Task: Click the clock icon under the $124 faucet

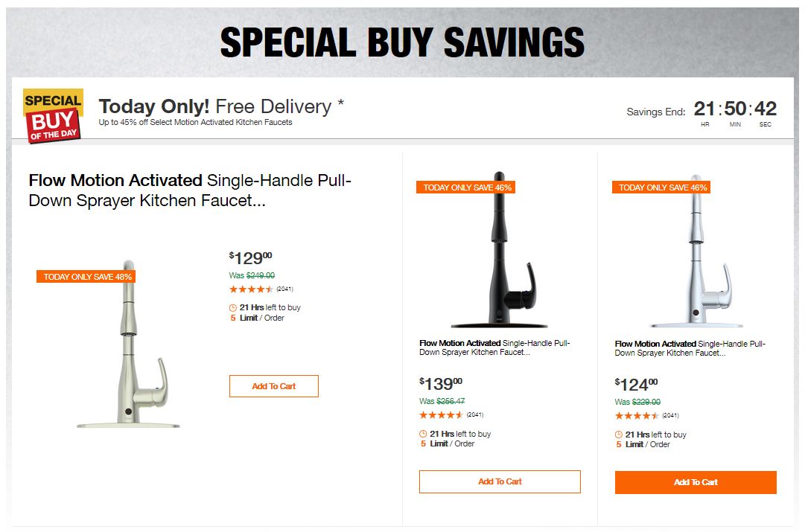Action: point(619,435)
